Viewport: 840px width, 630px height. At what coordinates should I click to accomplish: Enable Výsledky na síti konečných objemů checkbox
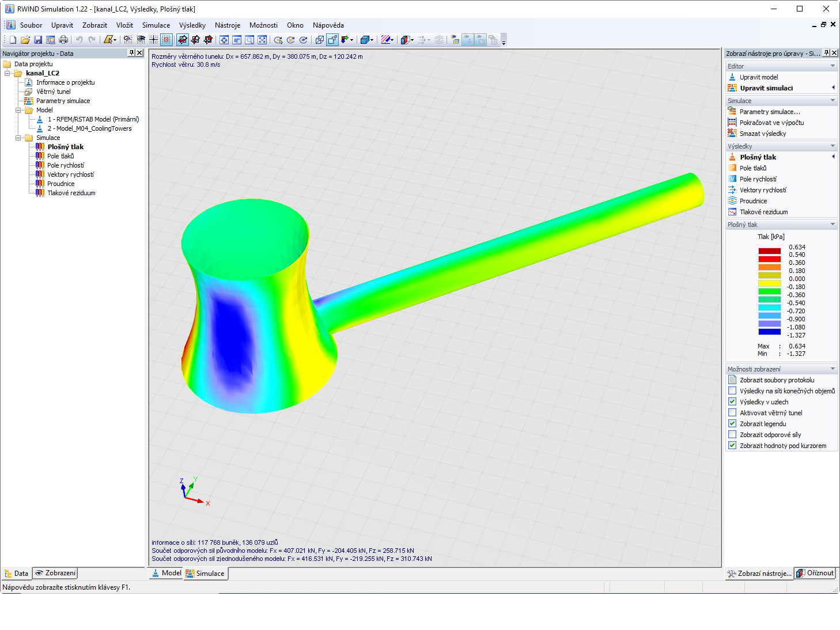click(x=732, y=391)
